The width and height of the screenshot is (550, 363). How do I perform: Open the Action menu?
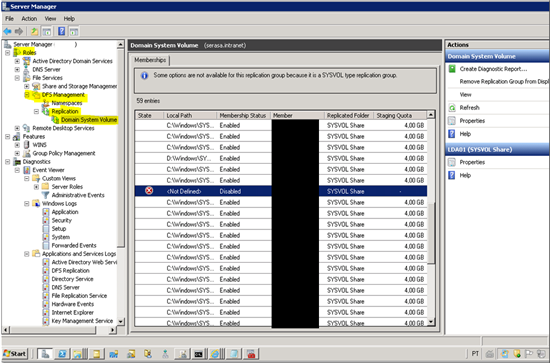[29, 19]
